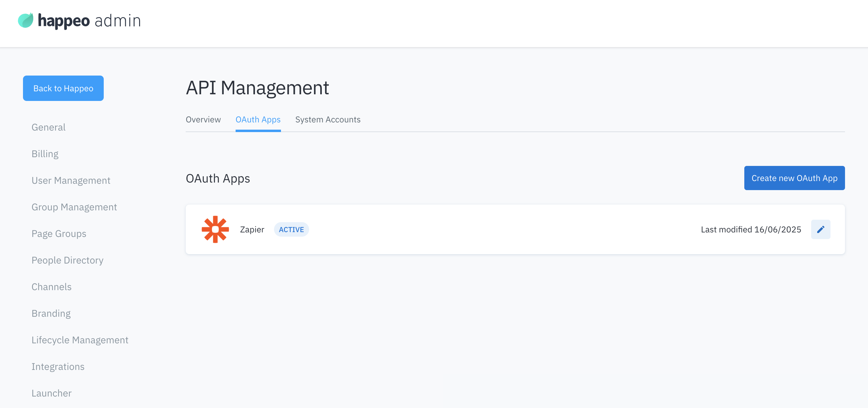Open Branding settings in the sidebar
Screen dimensions: 868x408
click(51, 313)
